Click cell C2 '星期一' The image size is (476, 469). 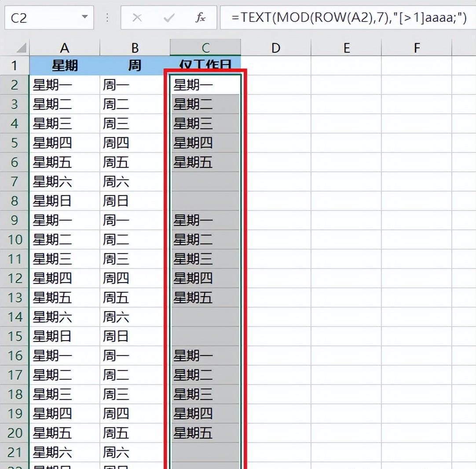pos(205,85)
